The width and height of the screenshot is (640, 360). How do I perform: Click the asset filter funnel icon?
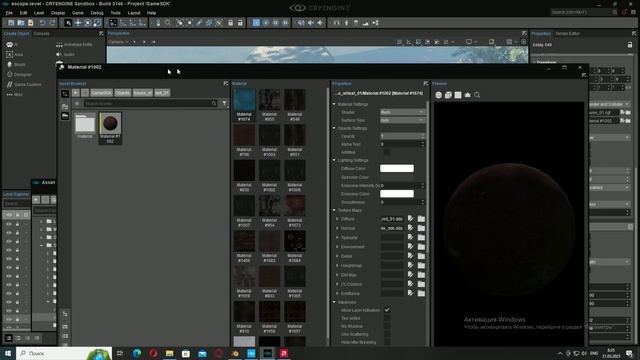(x=224, y=104)
